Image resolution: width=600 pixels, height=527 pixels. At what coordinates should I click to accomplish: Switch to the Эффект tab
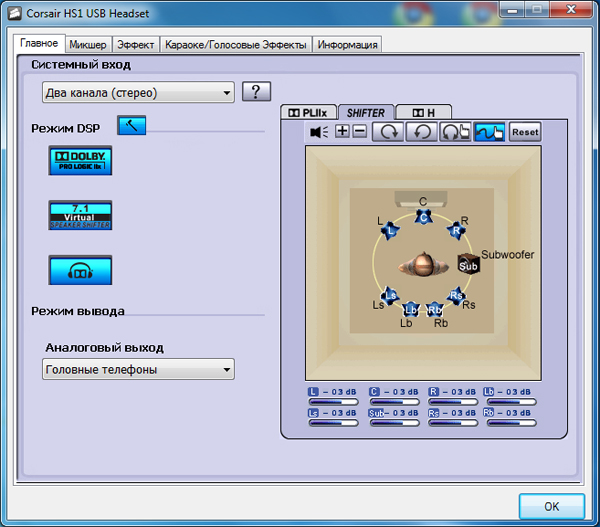pyautogui.click(x=135, y=45)
